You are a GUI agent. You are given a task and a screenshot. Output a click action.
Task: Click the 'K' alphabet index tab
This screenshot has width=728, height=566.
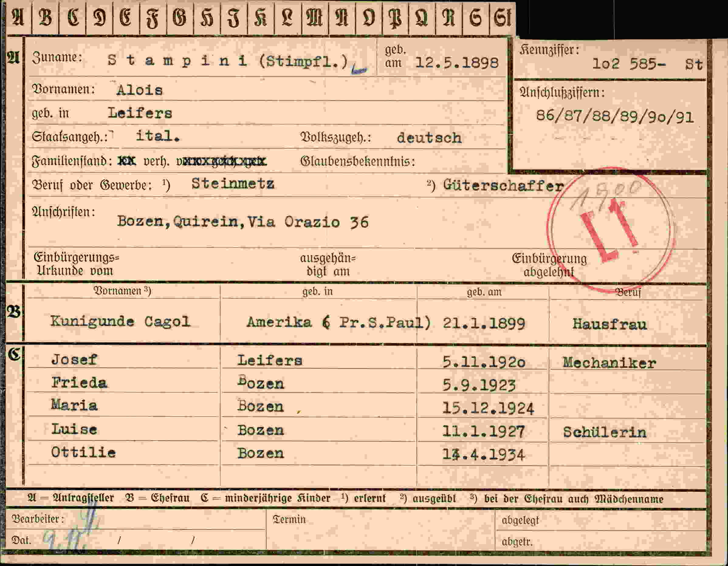pyautogui.click(x=261, y=17)
